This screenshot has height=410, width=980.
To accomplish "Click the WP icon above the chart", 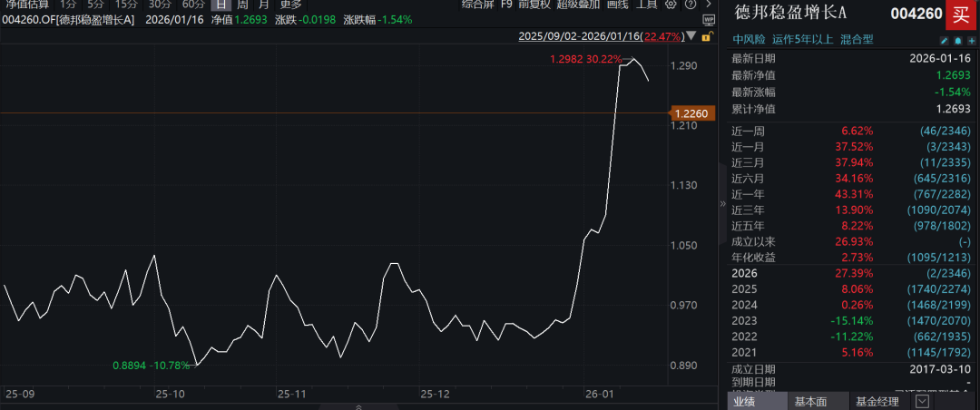I will pyautogui.click(x=708, y=19).
